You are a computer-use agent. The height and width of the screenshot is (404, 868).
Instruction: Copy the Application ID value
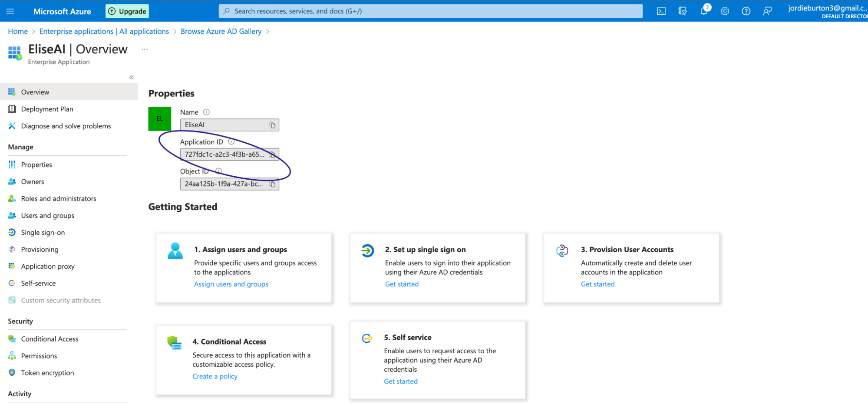pos(272,154)
